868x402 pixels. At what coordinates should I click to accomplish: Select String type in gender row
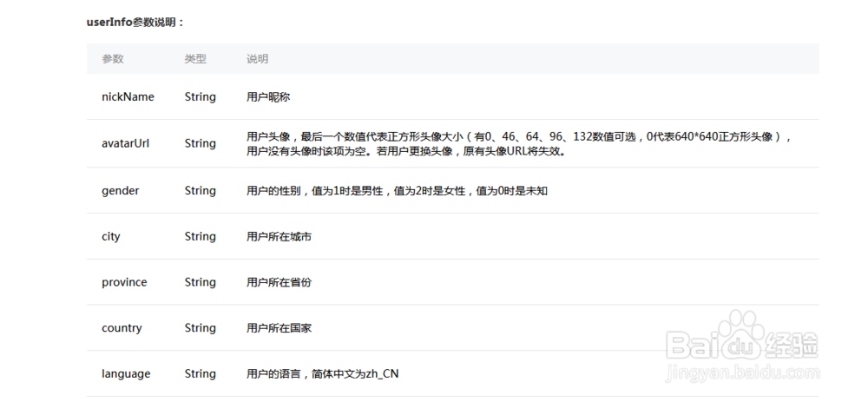point(200,191)
